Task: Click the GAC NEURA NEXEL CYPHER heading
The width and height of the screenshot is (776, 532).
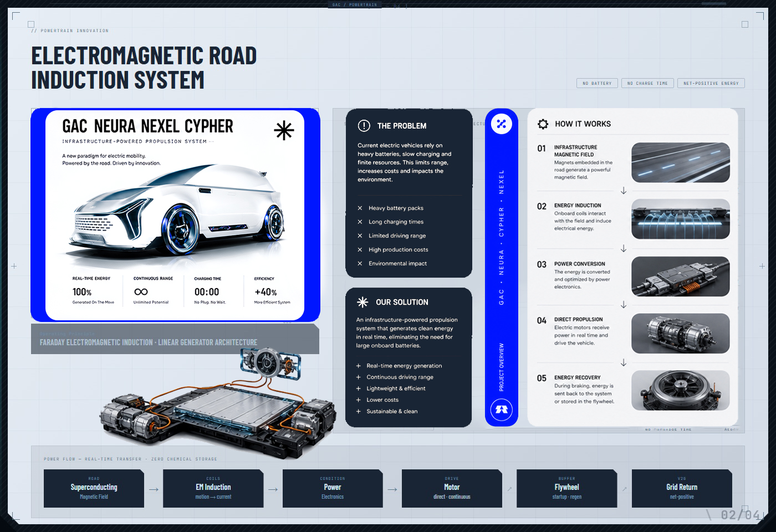Action: click(148, 126)
